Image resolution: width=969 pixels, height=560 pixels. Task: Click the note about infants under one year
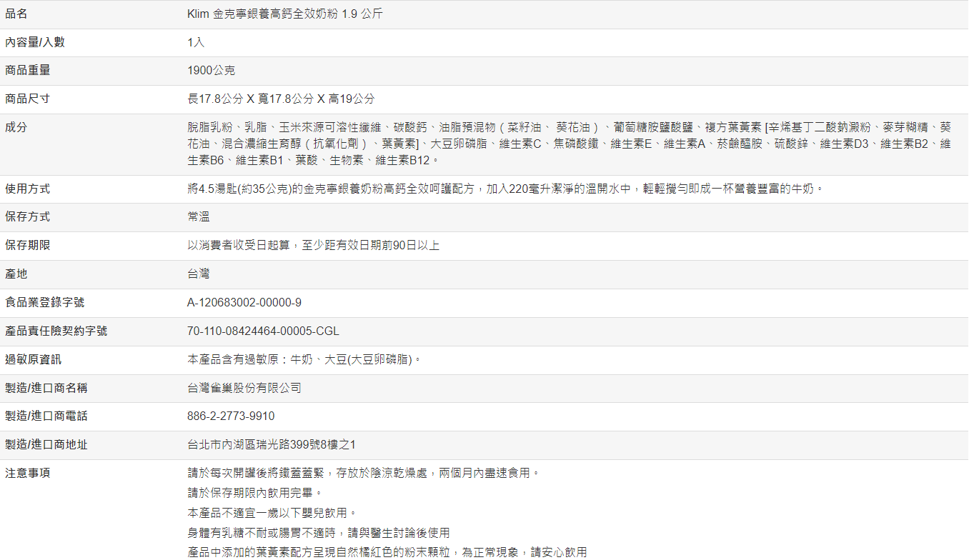click(x=272, y=513)
